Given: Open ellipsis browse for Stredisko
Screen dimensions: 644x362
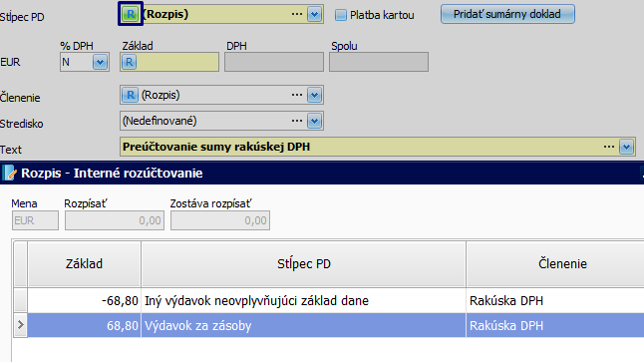Looking at the screenshot, I should (297, 121).
